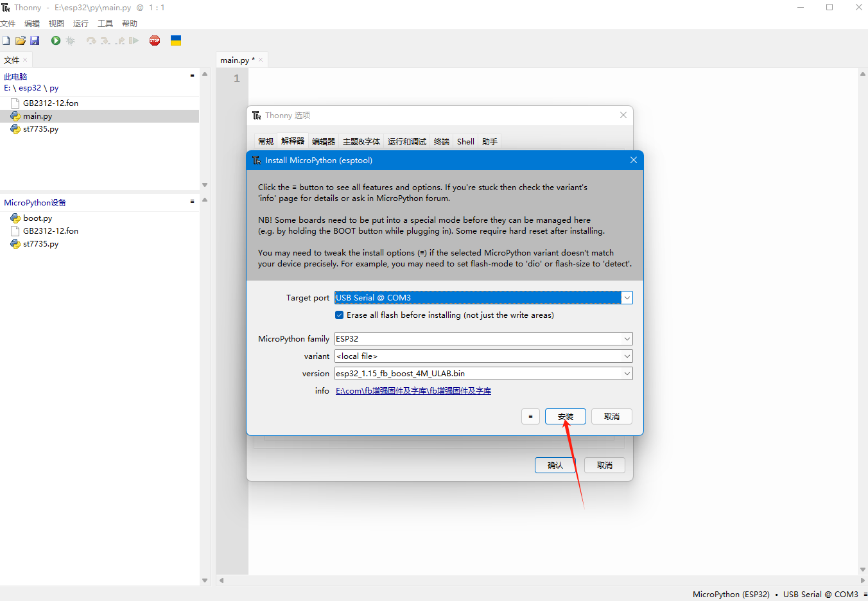Viewport: 868px width, 601px height.
Task: Click MicroPython (ESP32) status bar text
Action: pyautogui.click(x=731, y=594)
